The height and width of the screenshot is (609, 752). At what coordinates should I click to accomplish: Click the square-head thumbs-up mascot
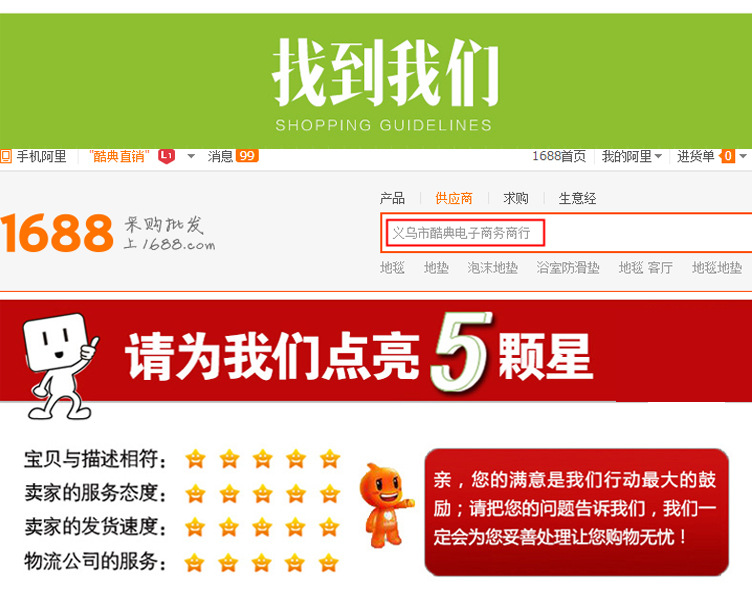pos(60,367)
